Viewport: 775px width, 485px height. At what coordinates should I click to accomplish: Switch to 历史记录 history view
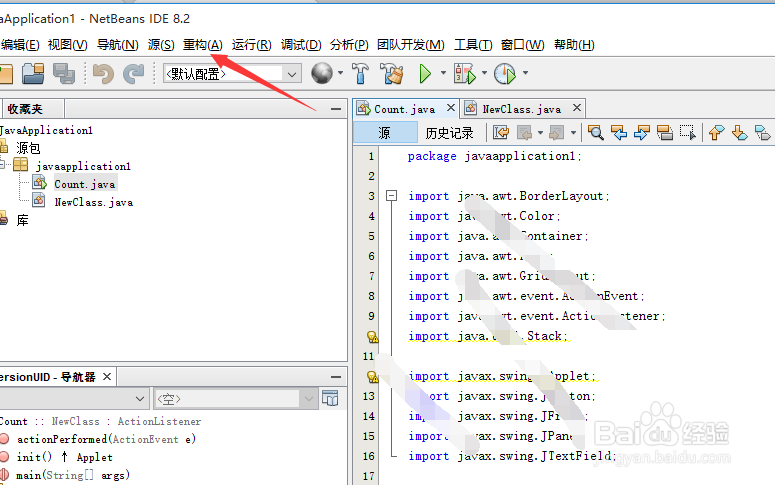coord(449,132)
